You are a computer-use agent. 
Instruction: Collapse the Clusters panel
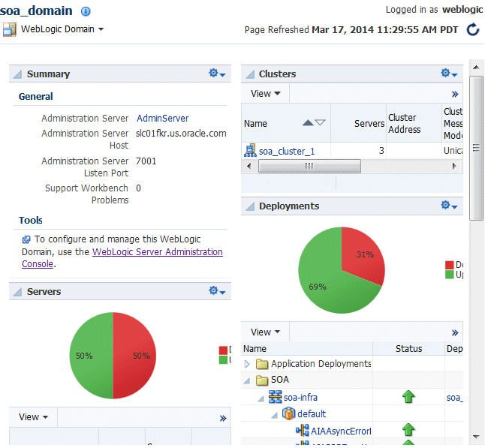coord(250,74)
